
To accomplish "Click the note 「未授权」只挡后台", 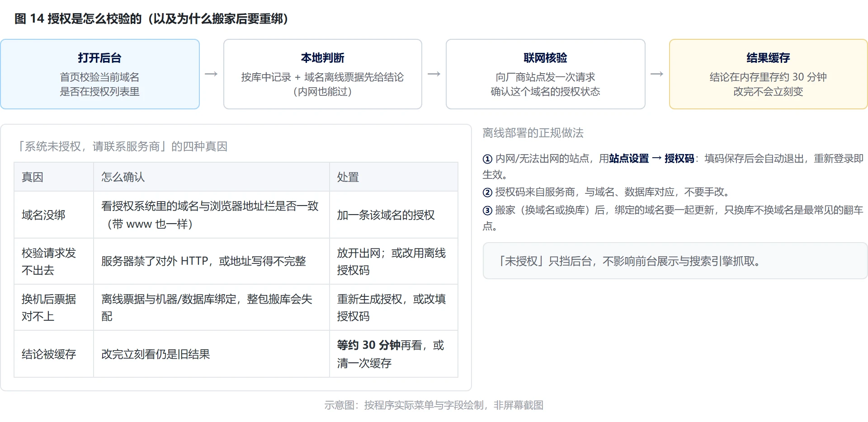I will point(675,261).
